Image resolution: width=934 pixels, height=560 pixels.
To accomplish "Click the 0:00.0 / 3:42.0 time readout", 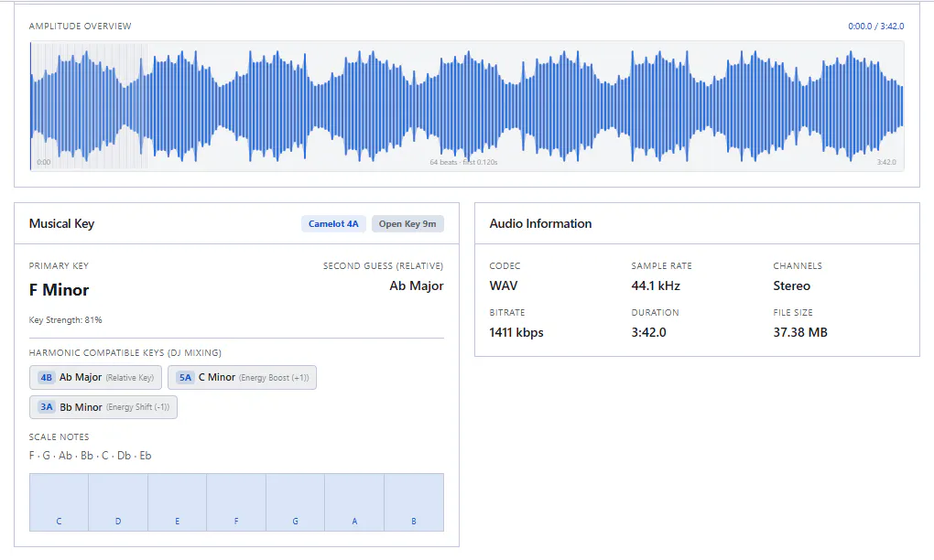I will 876,27.
